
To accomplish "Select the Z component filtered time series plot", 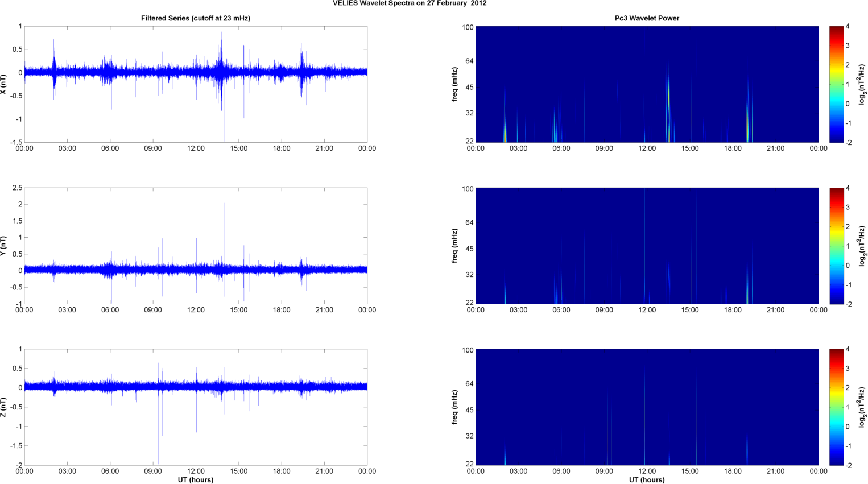I will 196,407.
